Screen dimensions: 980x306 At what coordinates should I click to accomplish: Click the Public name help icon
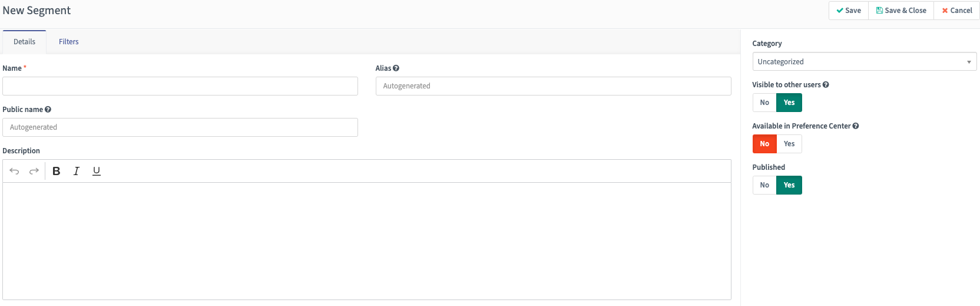point(48,110)
